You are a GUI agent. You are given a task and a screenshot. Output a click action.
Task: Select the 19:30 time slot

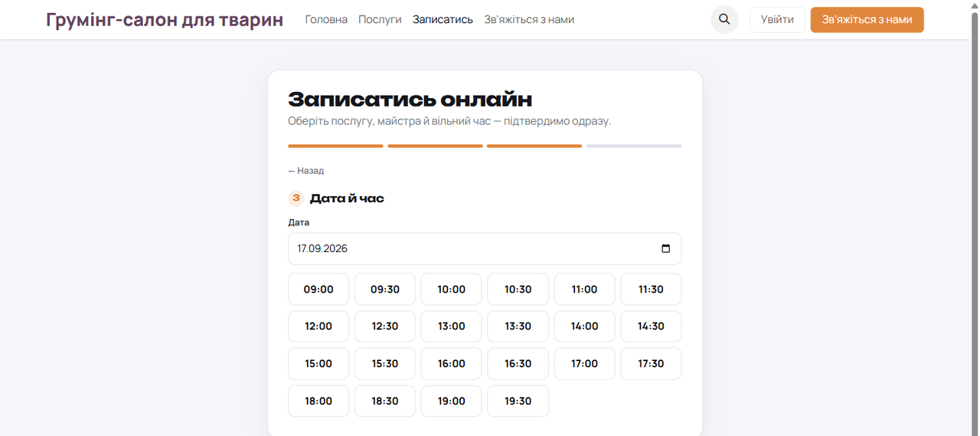pyautogui.click(x=518, y=402)
